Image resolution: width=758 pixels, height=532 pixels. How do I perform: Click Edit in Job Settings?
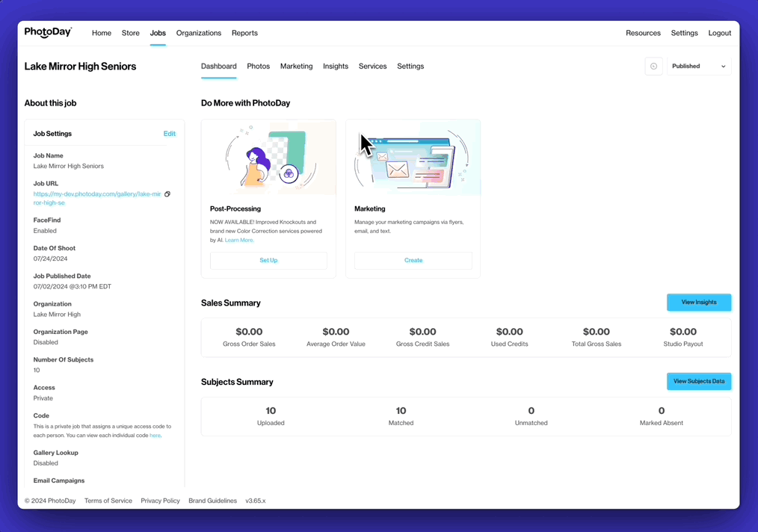[170, 134]
